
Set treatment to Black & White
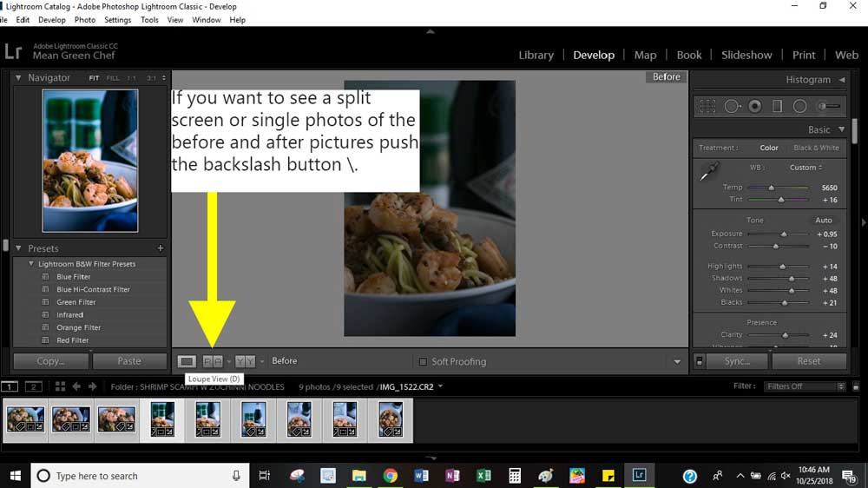tap(816, 148)
